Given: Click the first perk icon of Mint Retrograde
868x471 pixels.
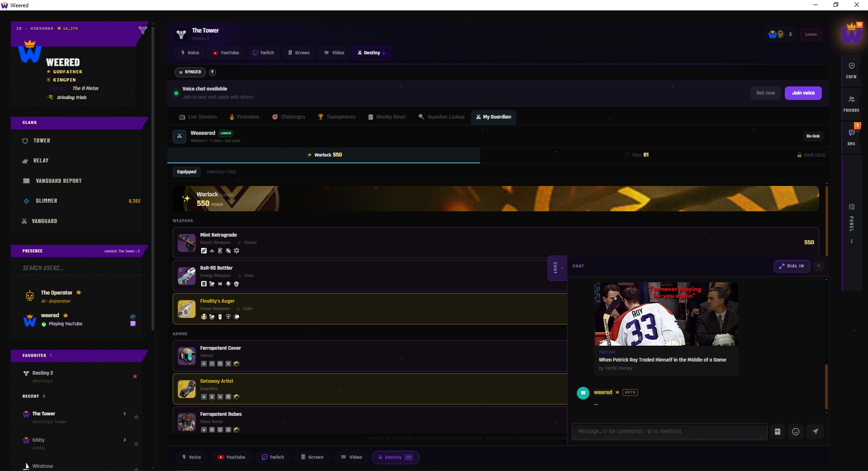Looking at the screenshot, I should click(204, 251).
